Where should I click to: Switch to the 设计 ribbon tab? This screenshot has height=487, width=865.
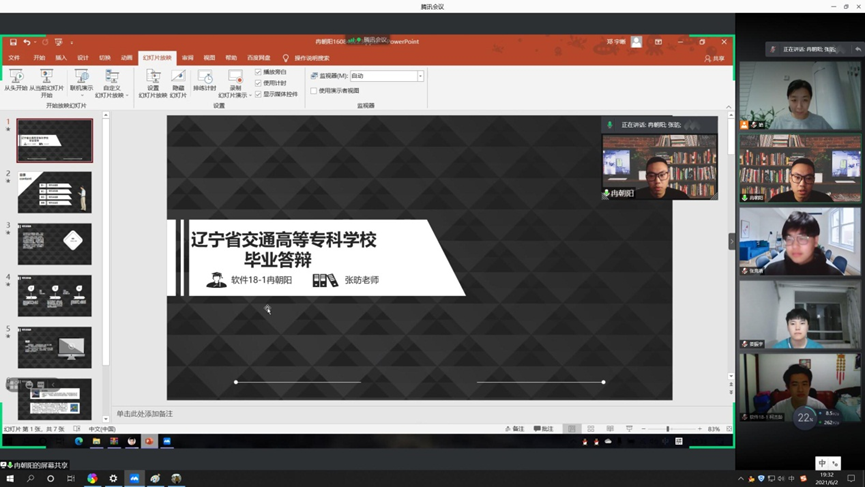pos(83,58)
